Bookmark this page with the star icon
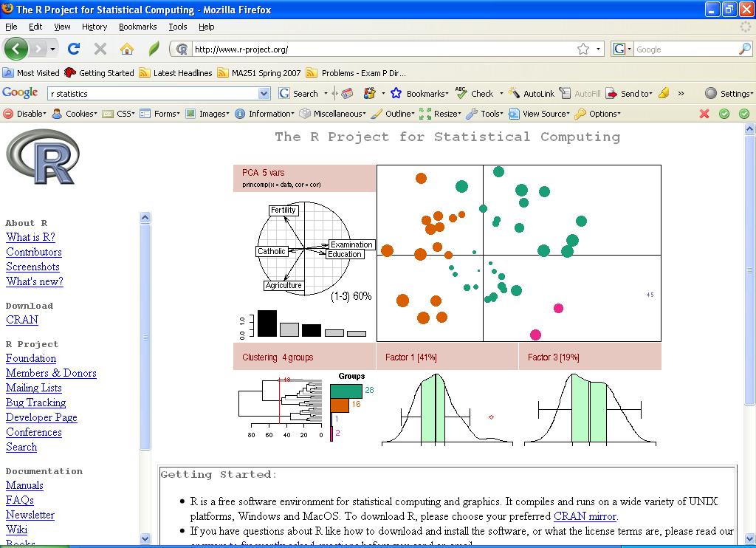 click(583, 49)
